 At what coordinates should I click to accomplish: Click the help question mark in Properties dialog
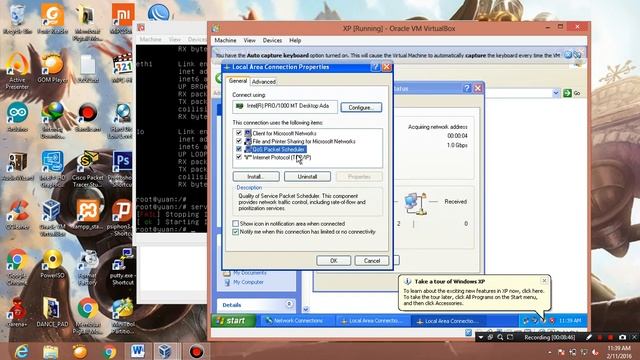tap(375, 67)
